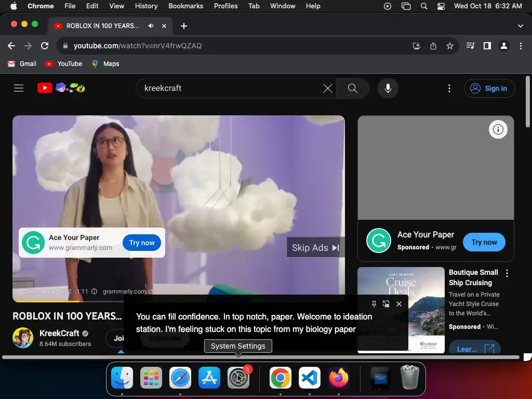Run search with the magnifier button
The image size is (532, 399).
click(x=353, y=88)
